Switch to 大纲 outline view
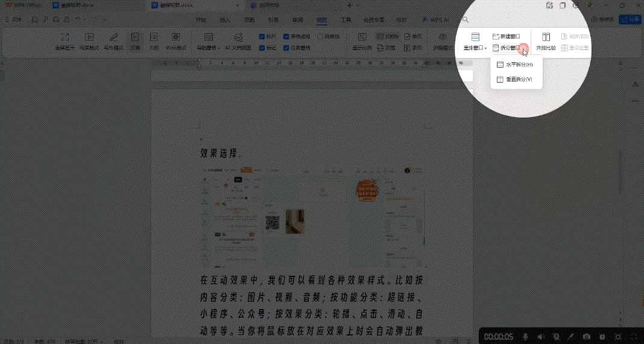644x344 pixels. click(x=154, y=40)
